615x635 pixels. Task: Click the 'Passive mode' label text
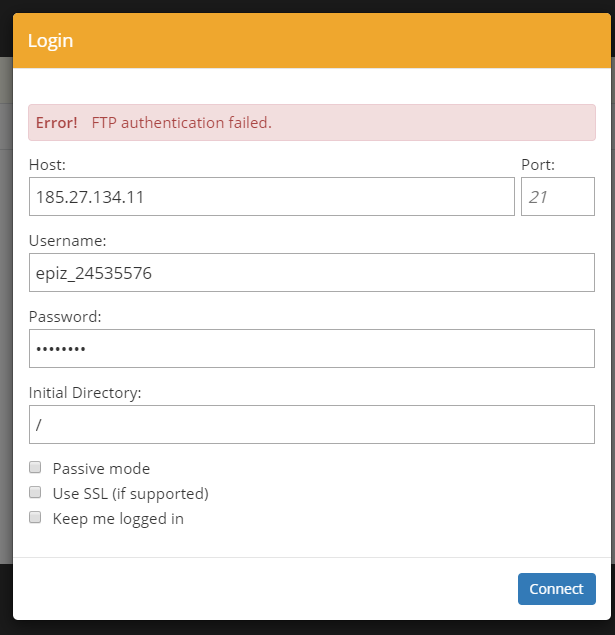pos(101,469)
